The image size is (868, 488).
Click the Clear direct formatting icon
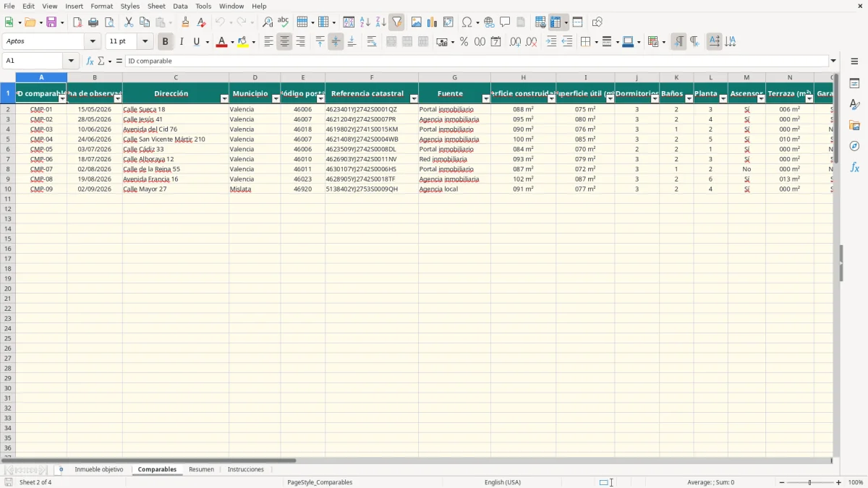[x=202, y=22]
